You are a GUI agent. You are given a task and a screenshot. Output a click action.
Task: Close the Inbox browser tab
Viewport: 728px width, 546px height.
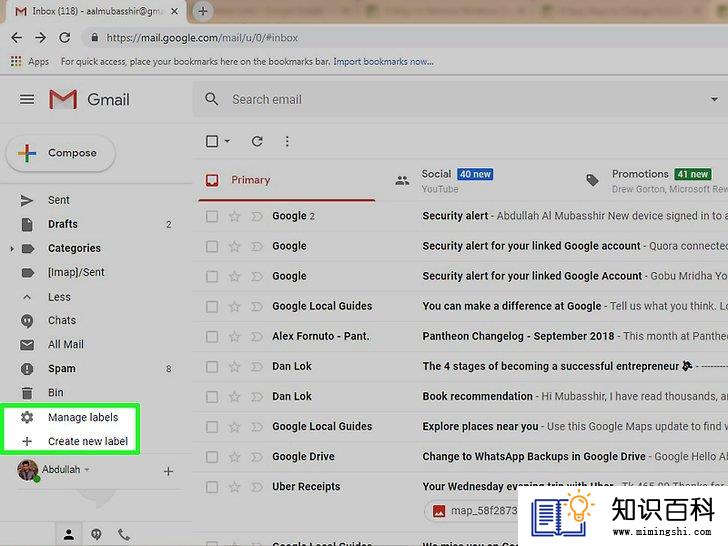175,11
